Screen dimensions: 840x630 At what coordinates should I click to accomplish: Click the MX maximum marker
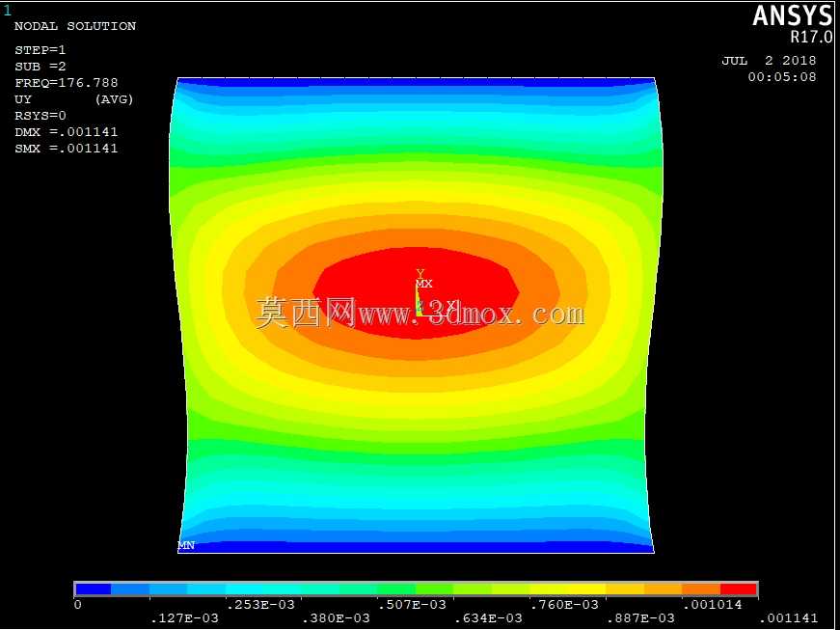click(423, 284)
